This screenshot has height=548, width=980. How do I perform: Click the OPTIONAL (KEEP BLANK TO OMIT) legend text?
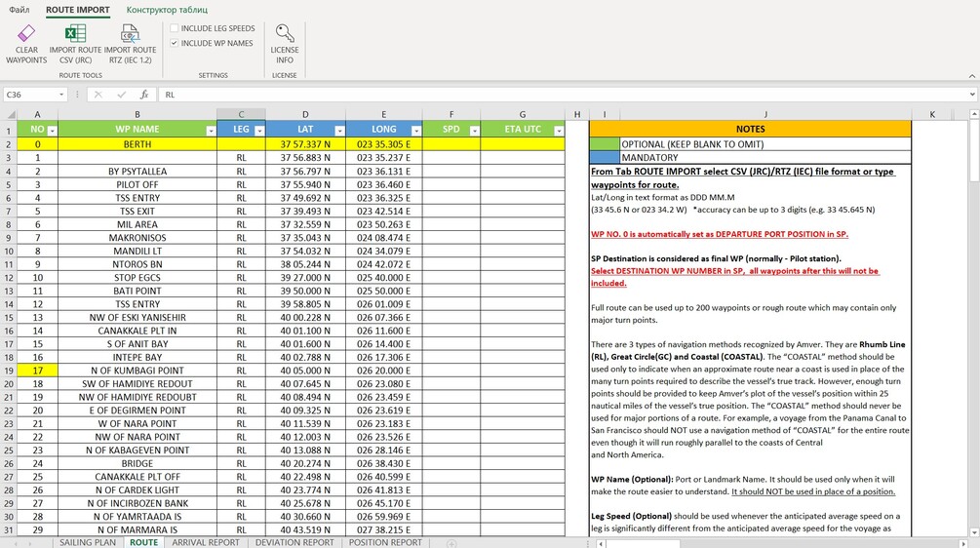[x=692, y=144]
